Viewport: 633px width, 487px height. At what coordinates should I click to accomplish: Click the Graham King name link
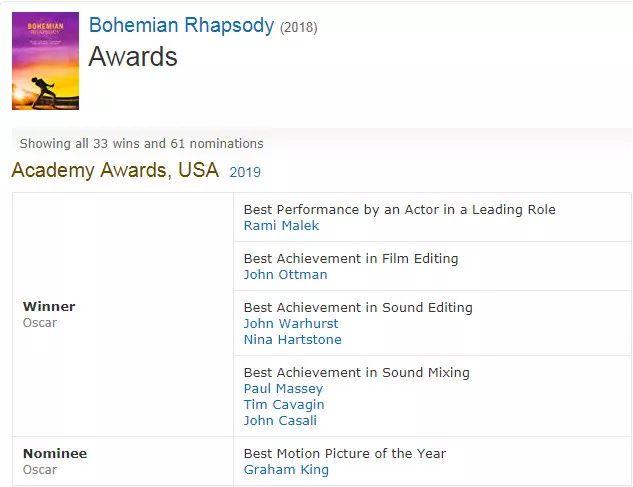[x=286, y=470]
